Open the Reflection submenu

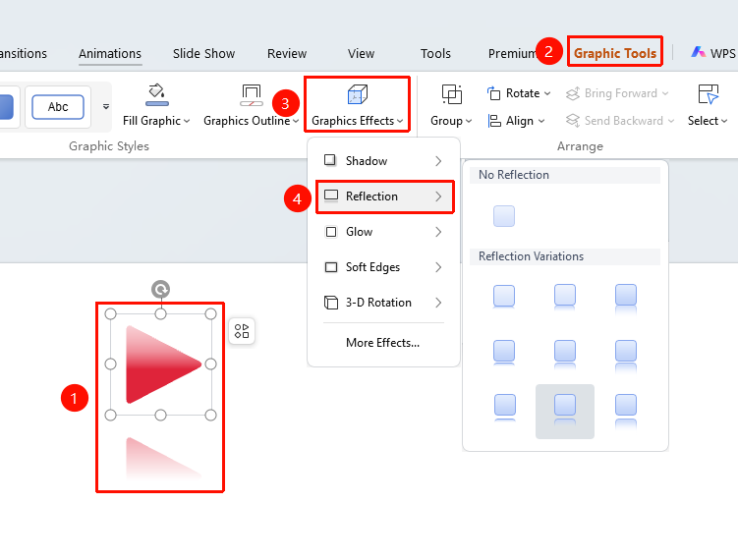pos(384,196)
